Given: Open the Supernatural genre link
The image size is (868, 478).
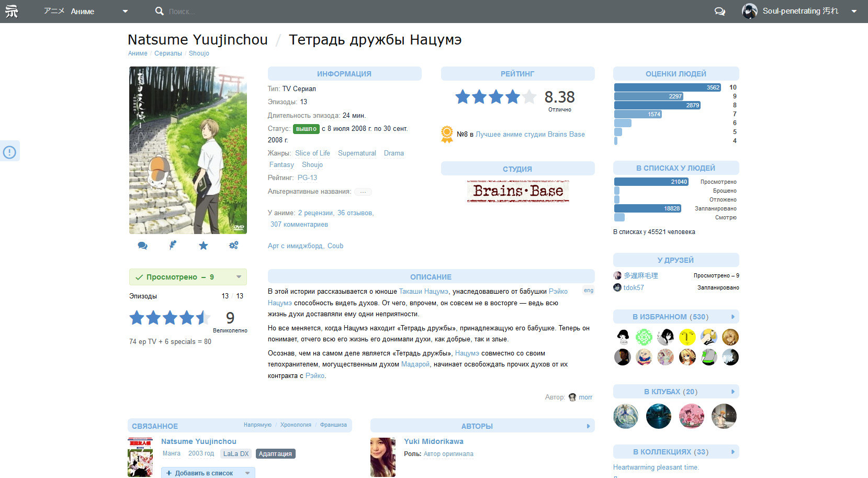Looking at the screenshot, I should [357, 153].
